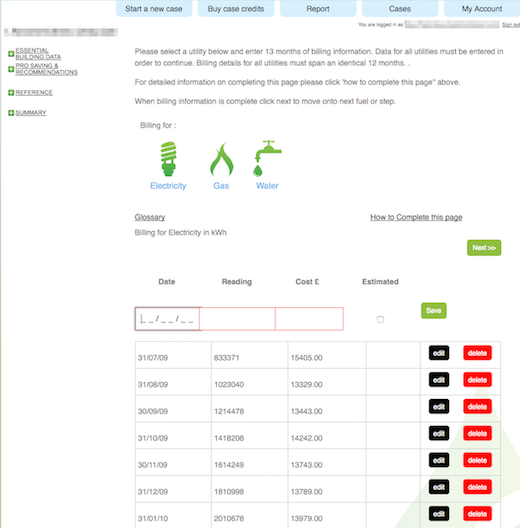The height and width of the screenshot is (528, 520).
Task: Select the Water tap icon
Action: (x=267, y=158)
